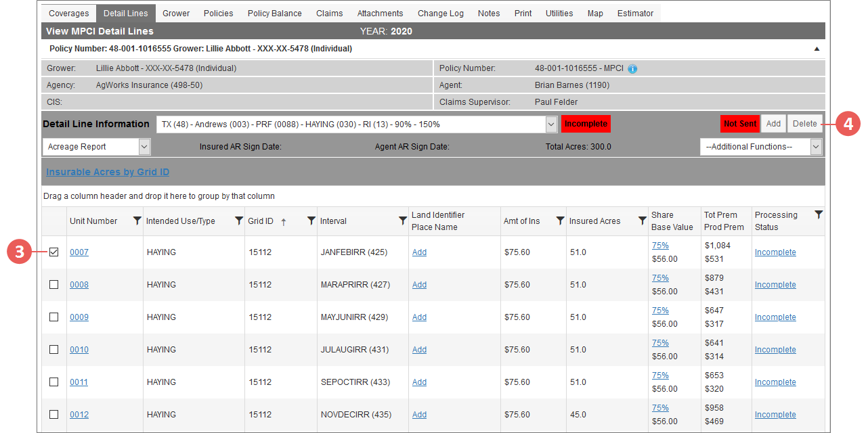Open the Utilities tab

click(559, 14)
